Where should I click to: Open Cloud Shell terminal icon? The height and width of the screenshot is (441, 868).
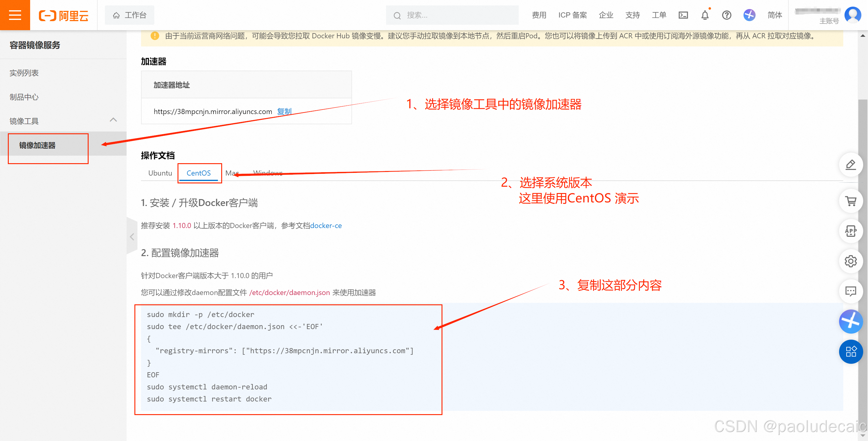683,15
